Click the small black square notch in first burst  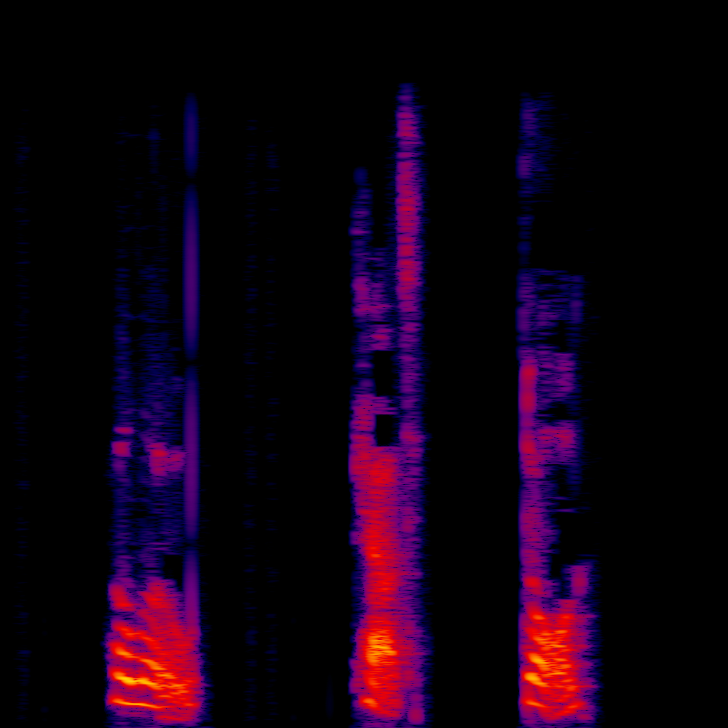tap(173, 567)
